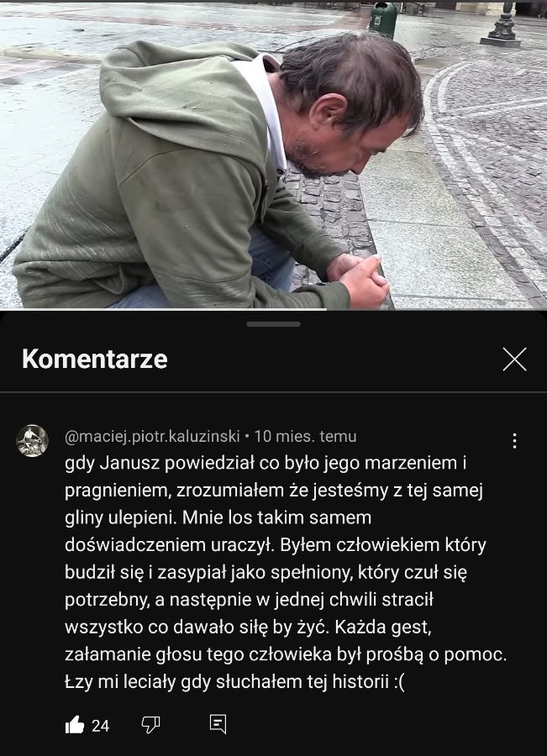Click the "10 mies. temu" timestamp
Viewport: 547px width, 756px height.
point(305,436)
